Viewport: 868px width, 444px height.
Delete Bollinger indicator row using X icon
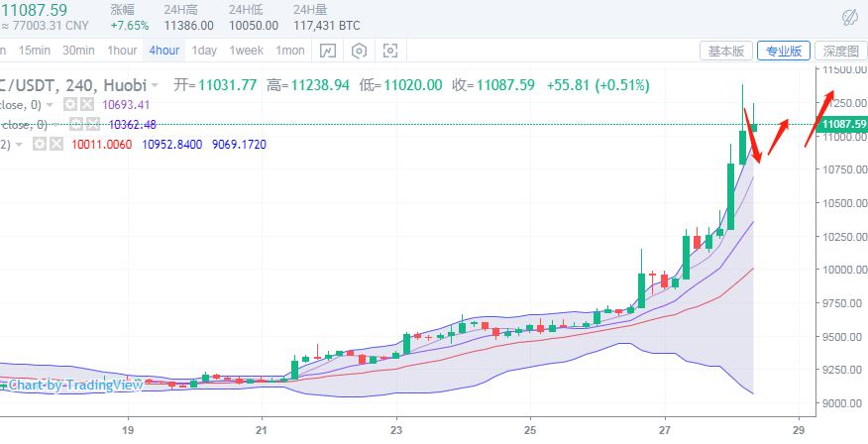point(56,145)
